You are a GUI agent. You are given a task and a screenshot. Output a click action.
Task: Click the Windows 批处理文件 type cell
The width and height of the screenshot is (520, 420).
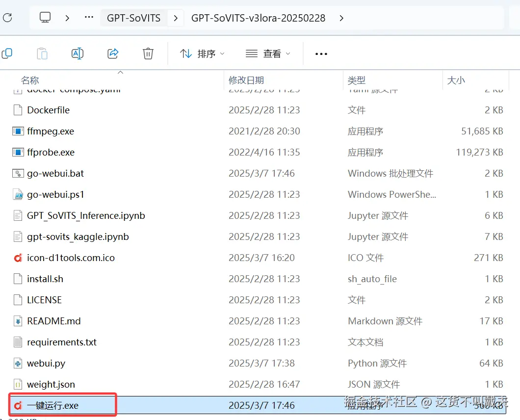(390, 174)
